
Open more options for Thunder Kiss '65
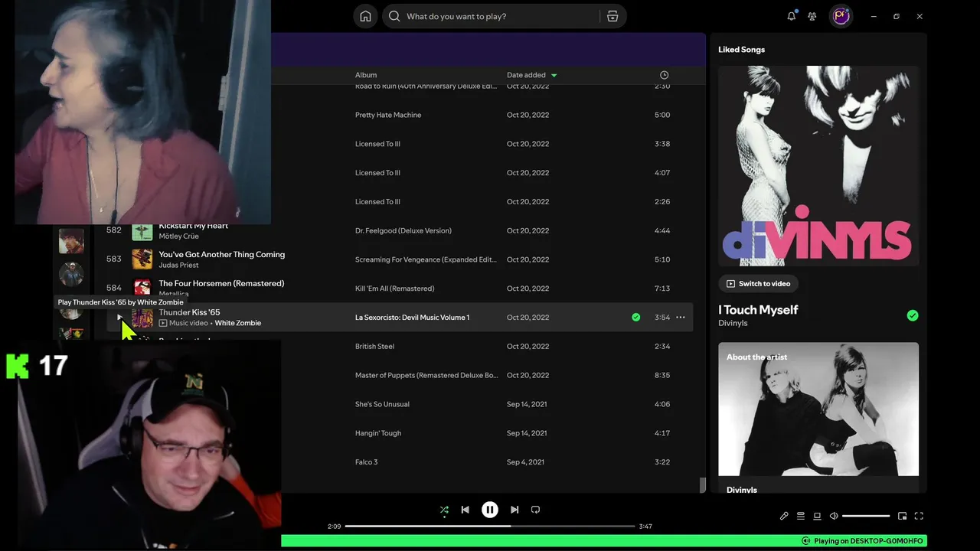click(680, 318)
